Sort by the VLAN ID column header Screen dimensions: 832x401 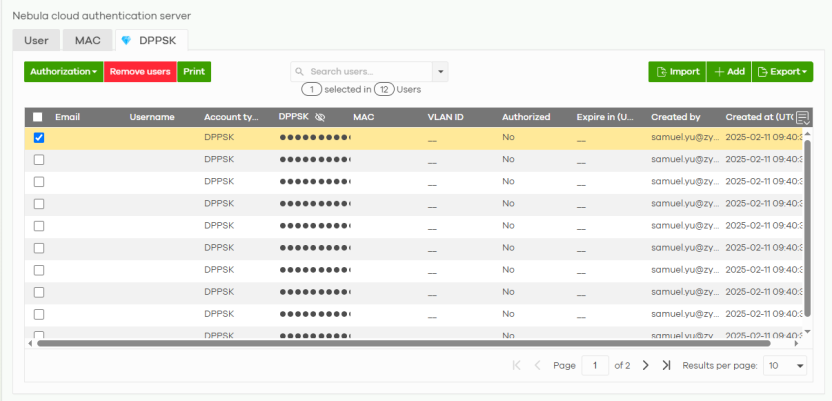(446, 117)
